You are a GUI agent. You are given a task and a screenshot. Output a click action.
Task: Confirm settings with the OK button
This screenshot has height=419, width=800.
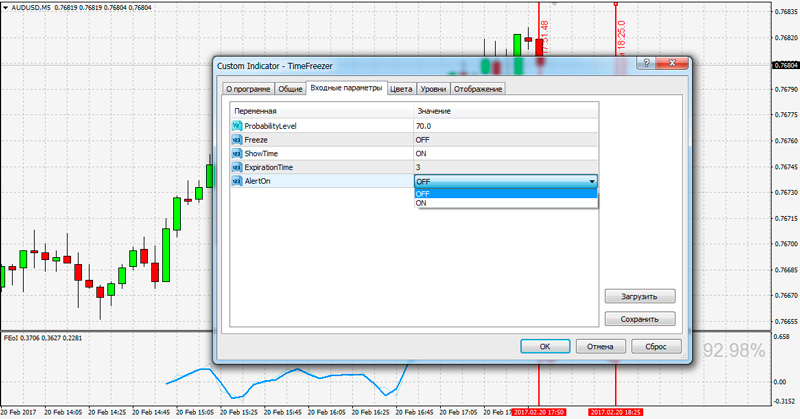pos(545,346)
